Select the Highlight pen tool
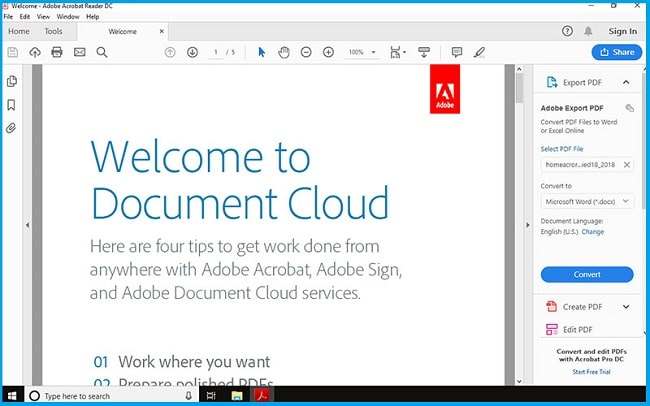Viewport: 650px width, 406px height. [479, 52]
